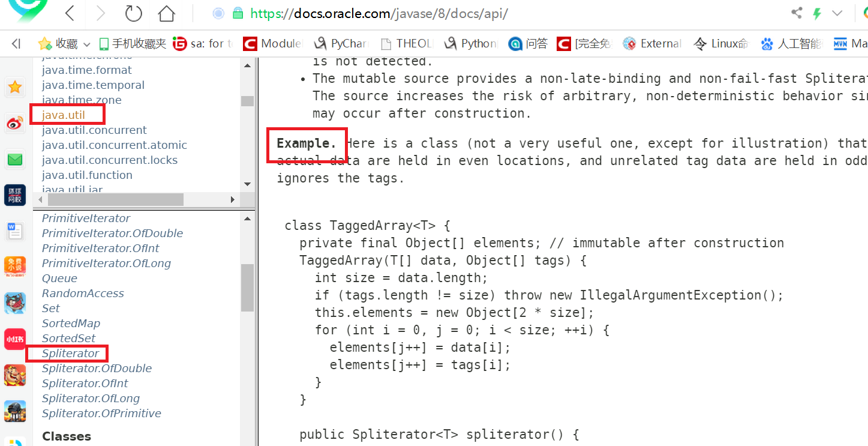Open the SortedMap interface
Image resolution: width=868 pixels, height=446 pixels.
tap(71, 324)
